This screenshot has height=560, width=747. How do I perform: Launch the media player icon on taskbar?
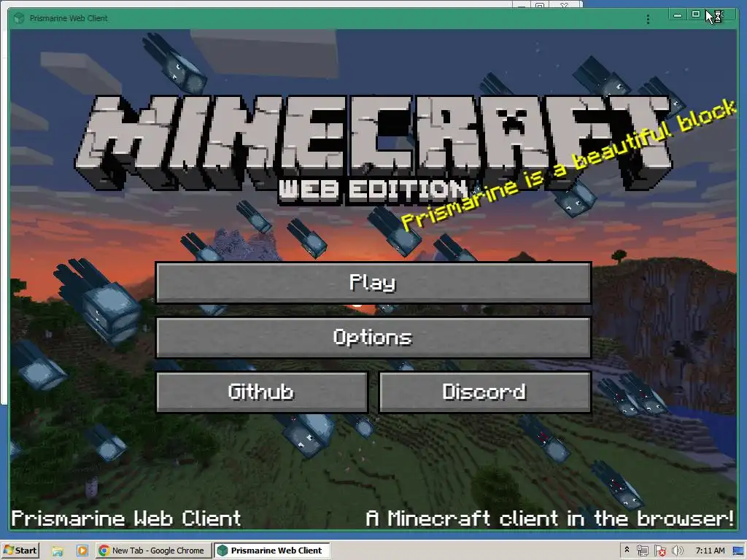pos(82,551)
